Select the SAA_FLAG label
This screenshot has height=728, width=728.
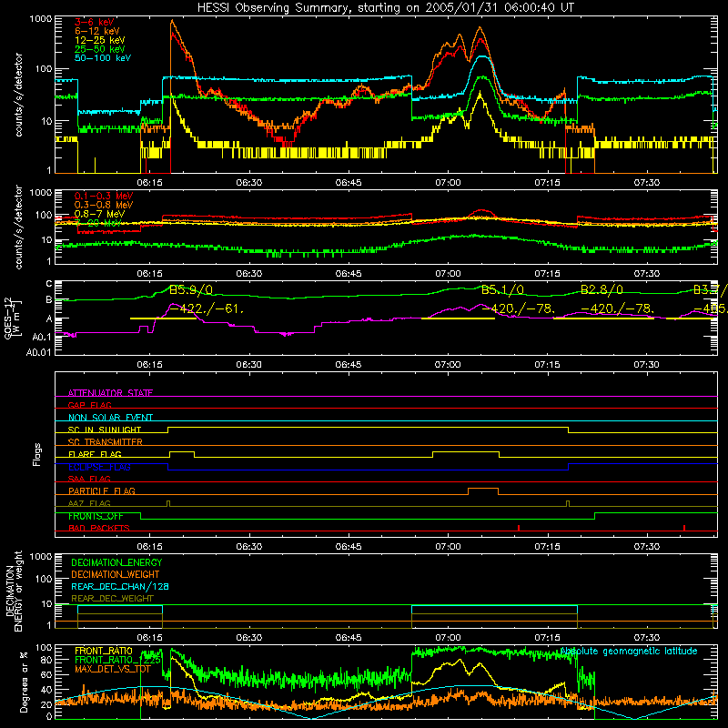point(89,479)
